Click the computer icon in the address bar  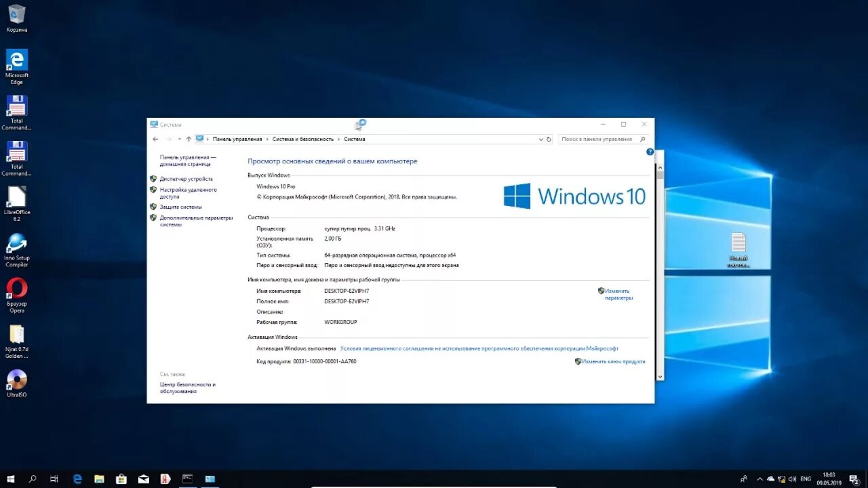[200, 139]
